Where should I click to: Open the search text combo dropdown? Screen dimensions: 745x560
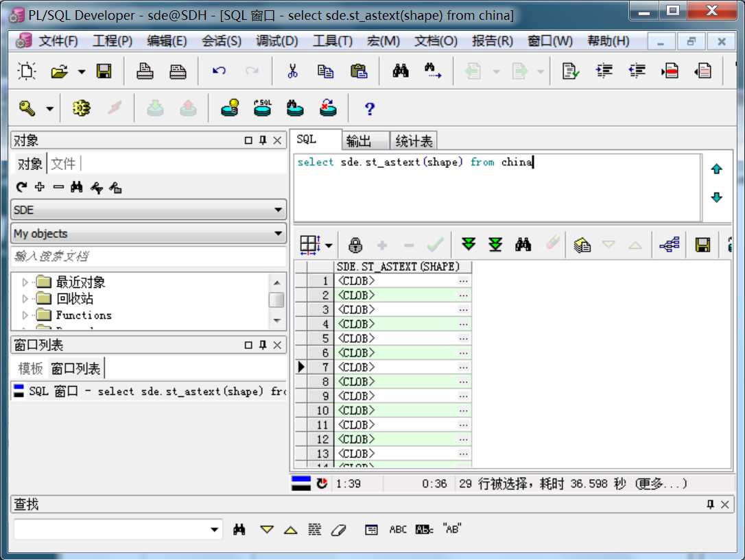(214, 530)
